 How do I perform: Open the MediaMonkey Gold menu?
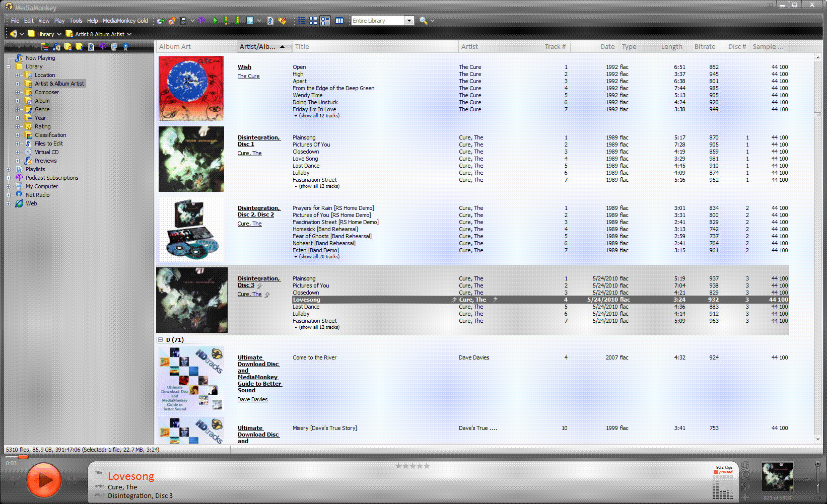[125, 21]
